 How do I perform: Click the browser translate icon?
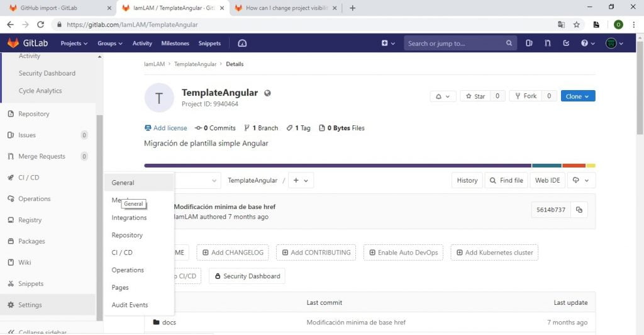pos(562,25)
